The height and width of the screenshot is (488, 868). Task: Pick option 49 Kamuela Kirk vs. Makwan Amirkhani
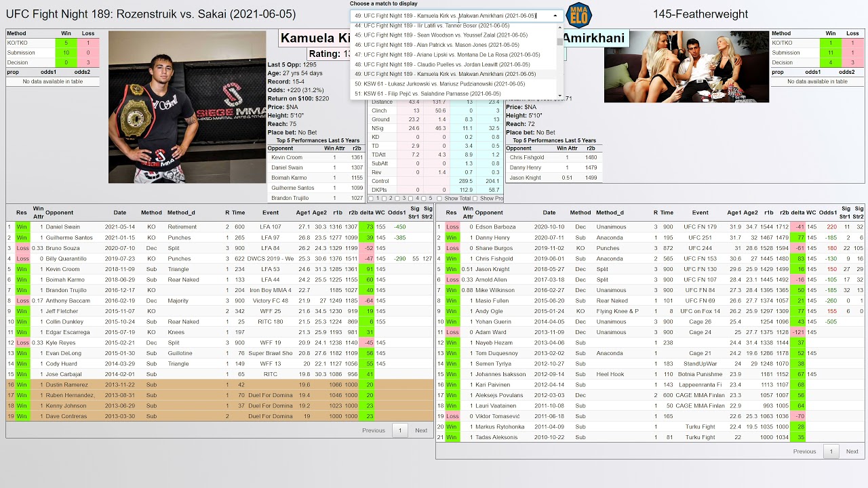(454, 74)
